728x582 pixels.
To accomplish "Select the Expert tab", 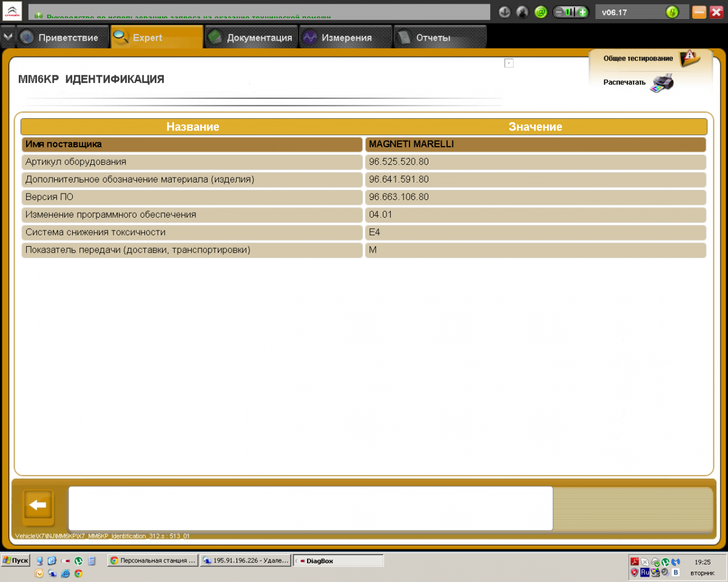I will click(x=157, y=38).
